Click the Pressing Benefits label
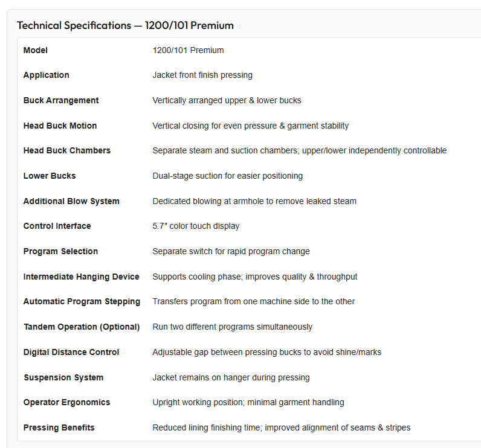481x448 pixels. click(x=59, y=427)
